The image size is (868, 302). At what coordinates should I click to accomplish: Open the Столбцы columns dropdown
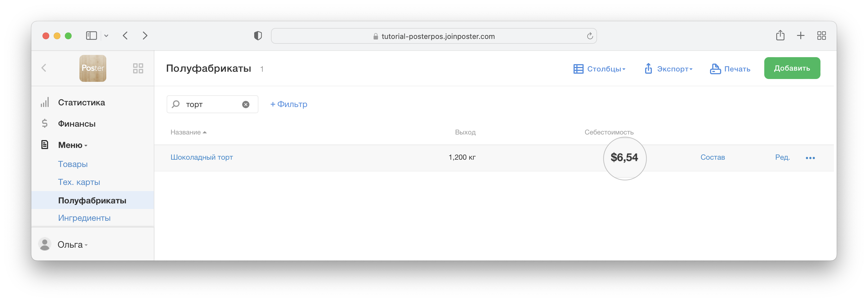click(600, 69)
